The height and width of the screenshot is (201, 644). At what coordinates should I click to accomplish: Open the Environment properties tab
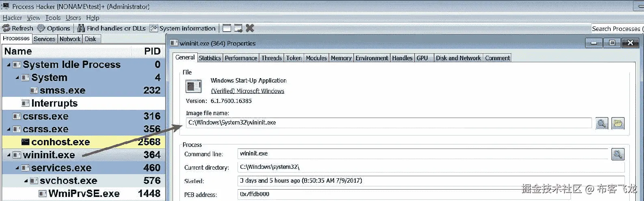(372, 58)
